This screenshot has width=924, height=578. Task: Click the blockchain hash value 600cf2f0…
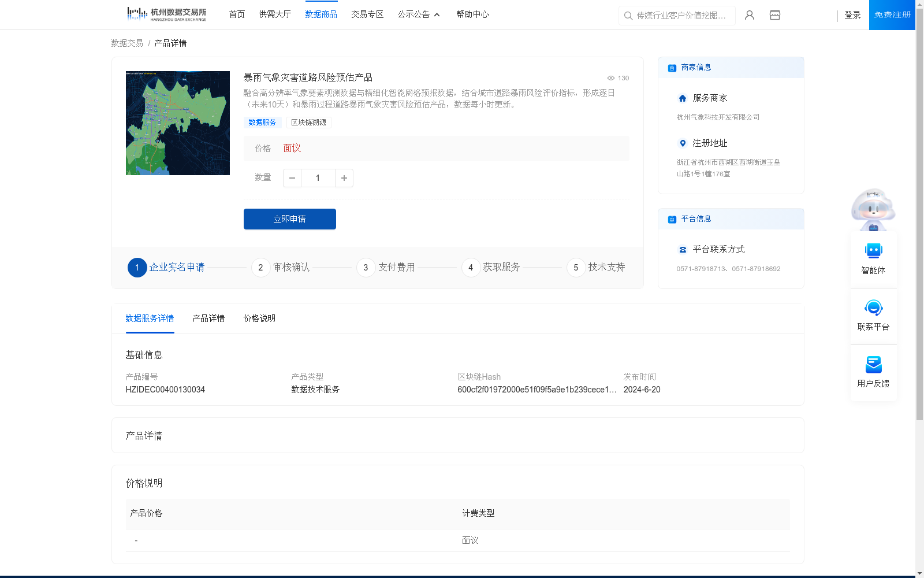[x=537, y=390]
